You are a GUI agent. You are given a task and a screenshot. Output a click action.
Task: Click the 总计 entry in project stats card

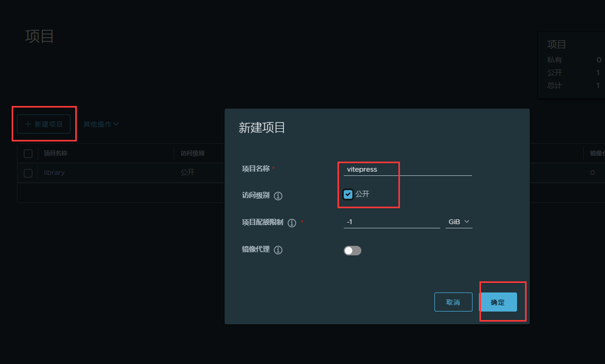click(x=555, y=85)
